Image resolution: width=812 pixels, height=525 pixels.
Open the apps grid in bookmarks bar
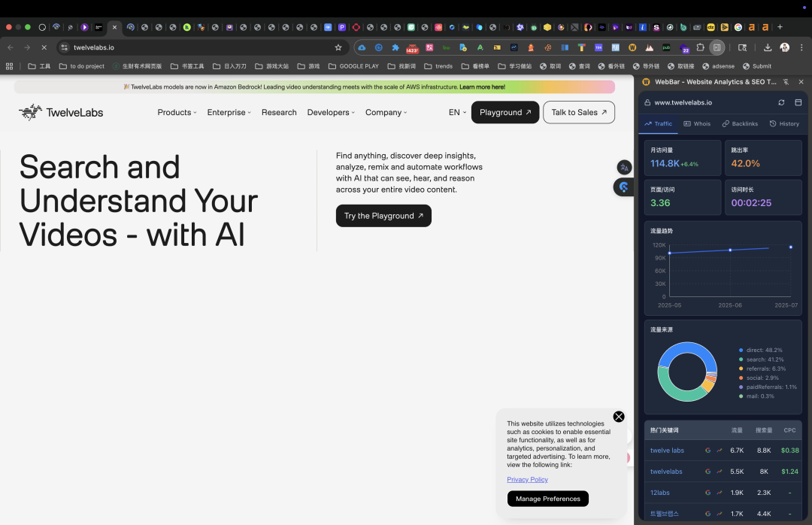9,66
